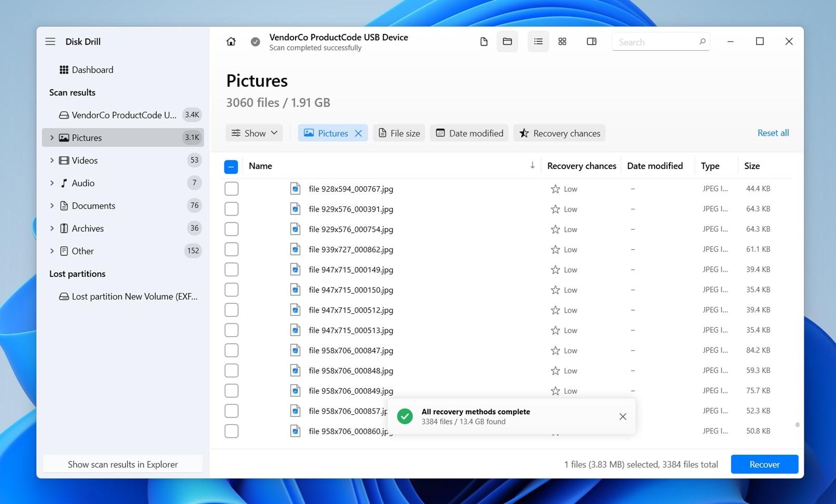836x504 pixels.
Task: Click the star icon for file 947x715_000149.jpg
Action: point(555,270)
